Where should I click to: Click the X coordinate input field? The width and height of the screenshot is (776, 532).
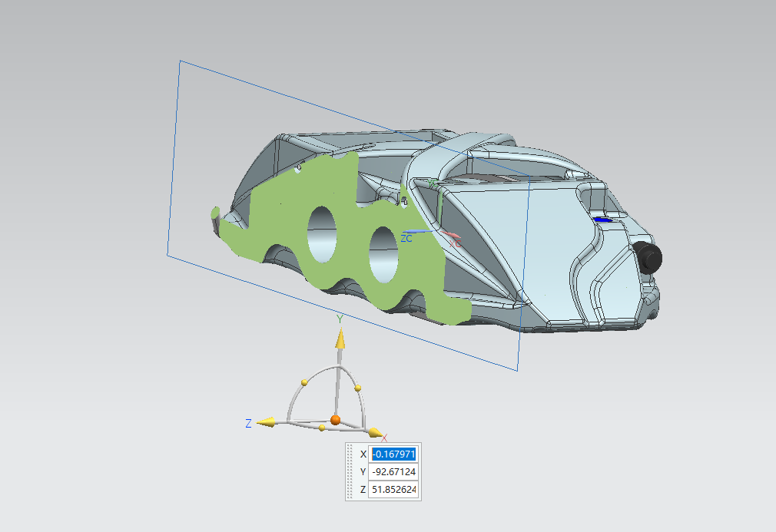coord(393,454)
